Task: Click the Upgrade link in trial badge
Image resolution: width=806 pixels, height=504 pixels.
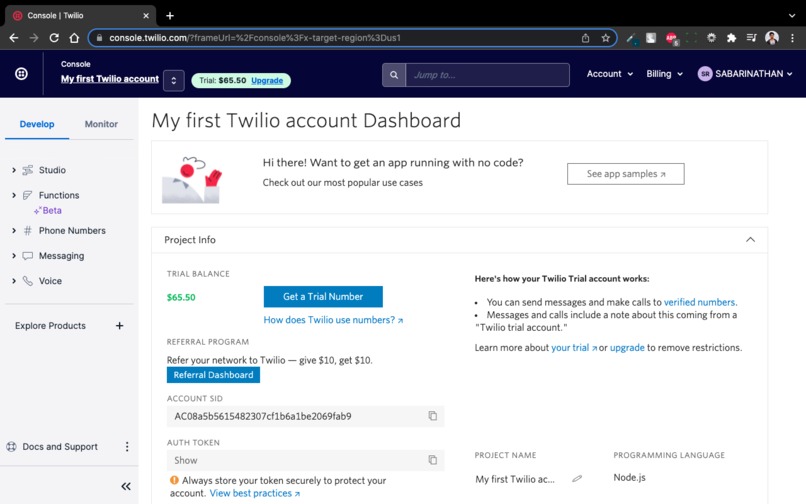Action: pos(267,80)
